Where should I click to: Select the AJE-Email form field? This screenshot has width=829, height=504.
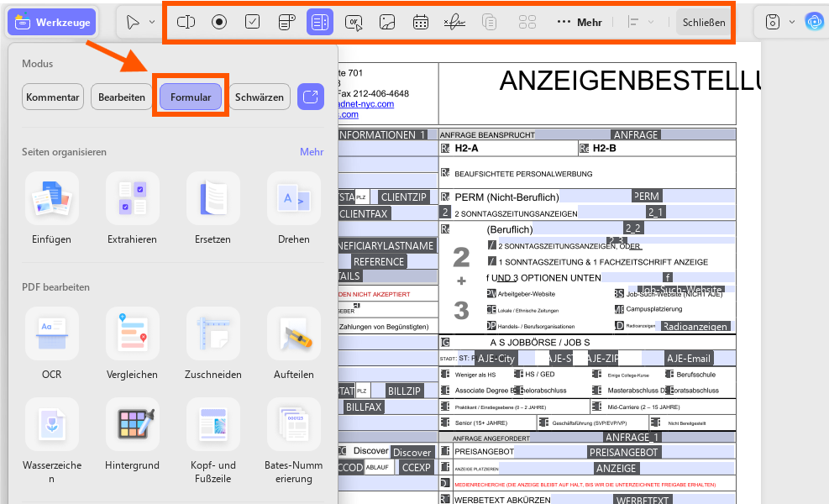pyautogui.click(x=689, y=358)
